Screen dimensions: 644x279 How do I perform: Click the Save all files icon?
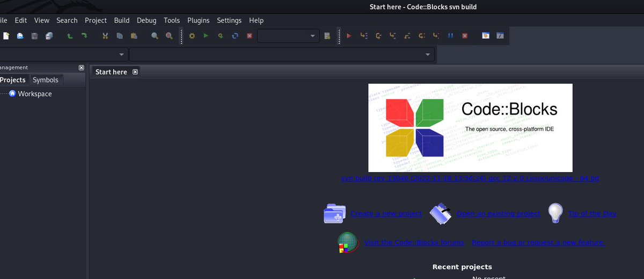click(49, 36)
